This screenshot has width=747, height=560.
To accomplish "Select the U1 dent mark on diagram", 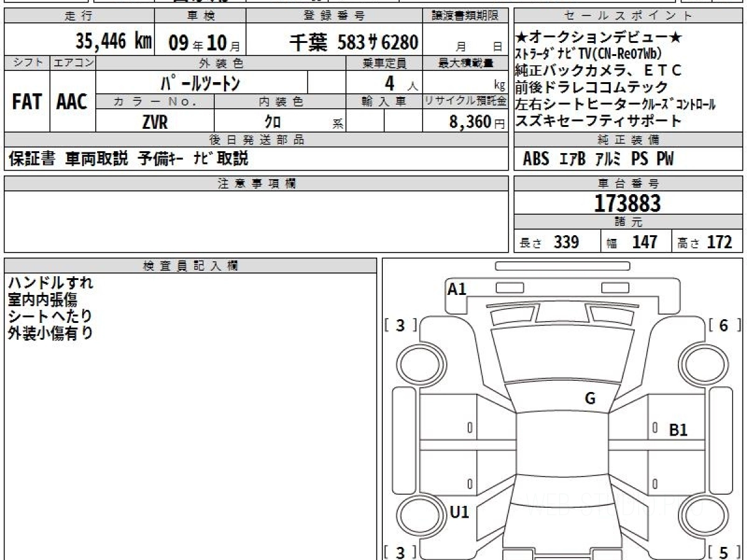I will pos(459,512).
